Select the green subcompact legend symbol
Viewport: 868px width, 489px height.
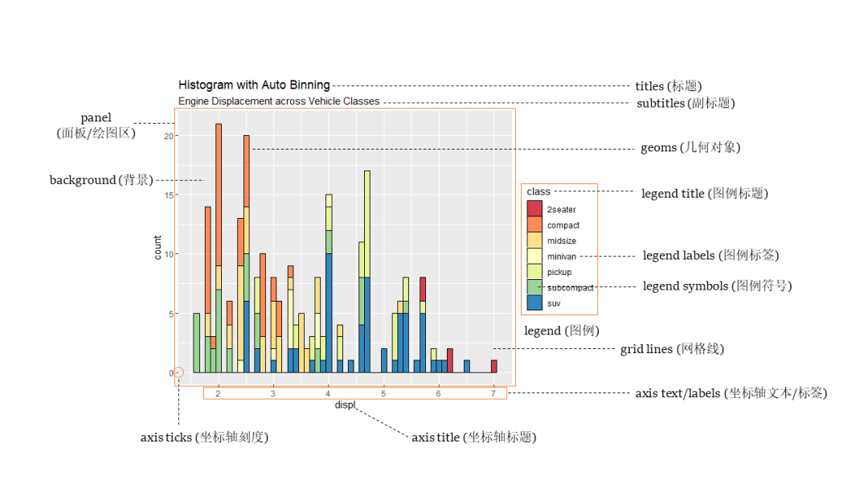(x=534, y=287)
